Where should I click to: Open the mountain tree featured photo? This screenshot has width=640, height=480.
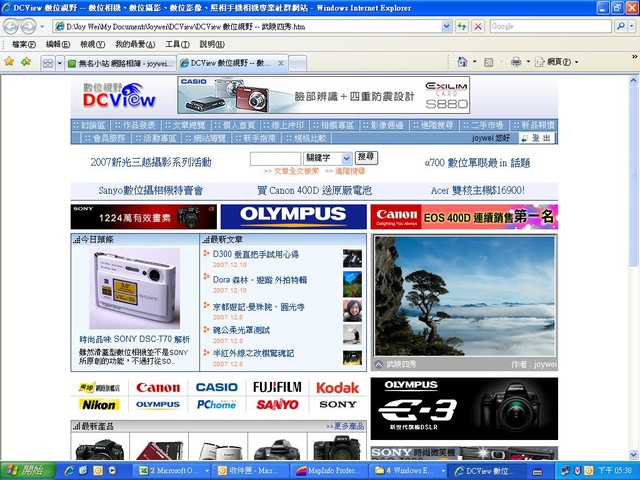pyautogui.click(x=465, y=296)
